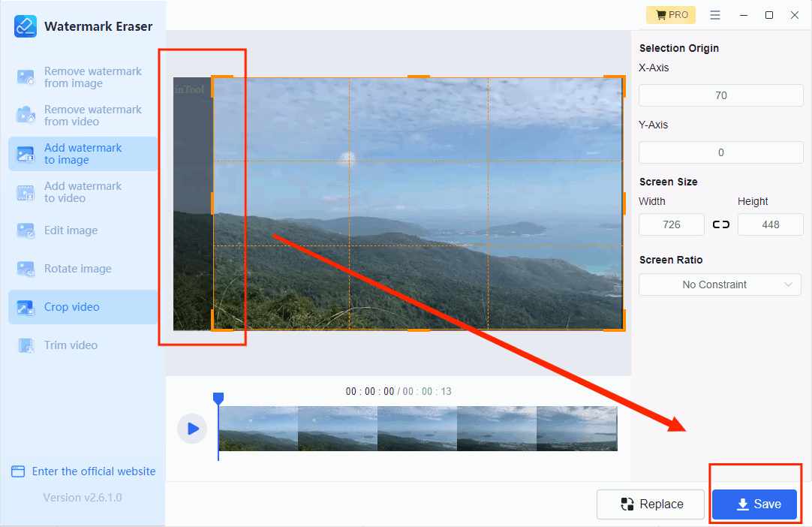Screen dimensions: 812x527
Task: Open Add watermark to image section
Action: (83, 154)
